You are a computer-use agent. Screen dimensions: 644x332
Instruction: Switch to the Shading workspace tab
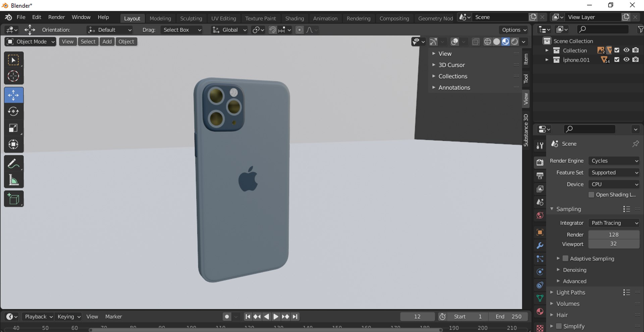294,18
